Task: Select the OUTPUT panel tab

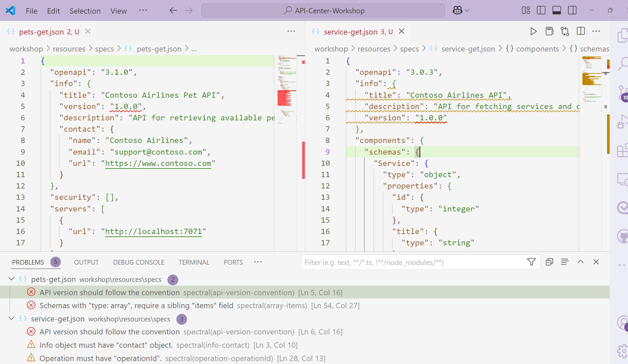Action: 86,262
